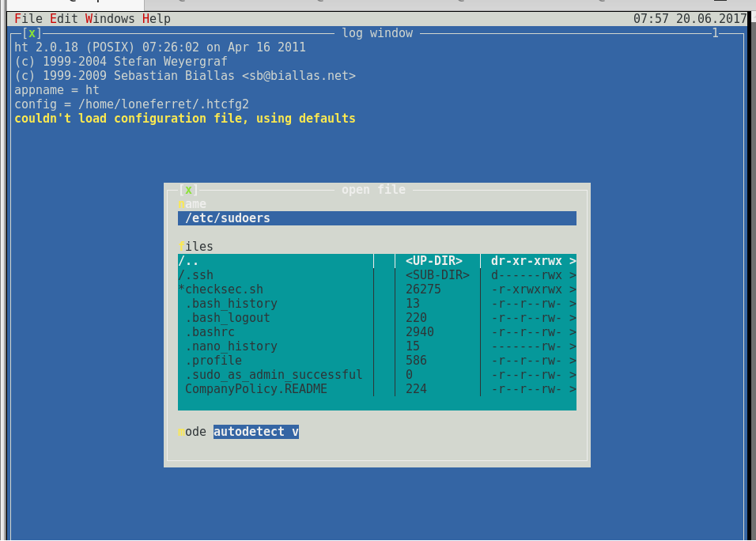Click the <UP-DIR> size cell
This screenshot has height=541, width=756.
click(x=434, y=261)
